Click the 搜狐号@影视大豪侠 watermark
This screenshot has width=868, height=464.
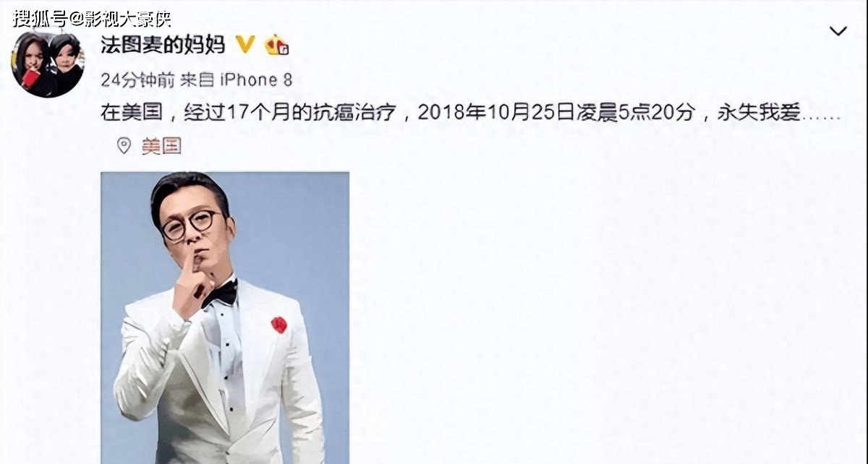pos(92,17)
